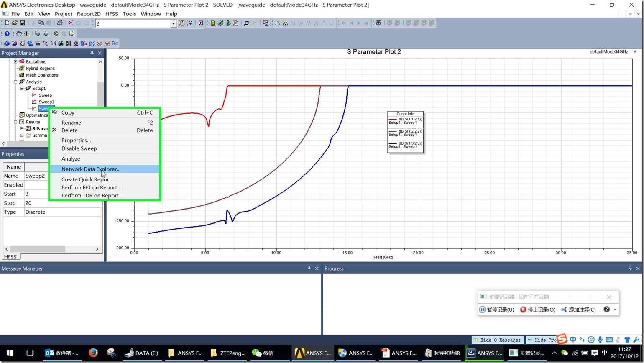Screen dimensions: 644x363
Task: Select the Hybrid Regions tree item
Action: [x=40, y=68]
